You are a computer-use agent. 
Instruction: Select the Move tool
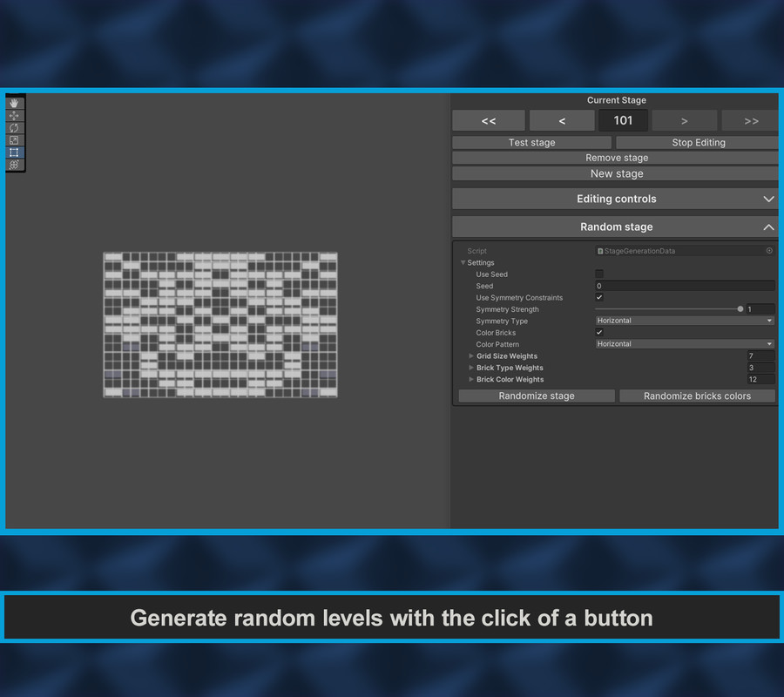click(x=13, y=115)
